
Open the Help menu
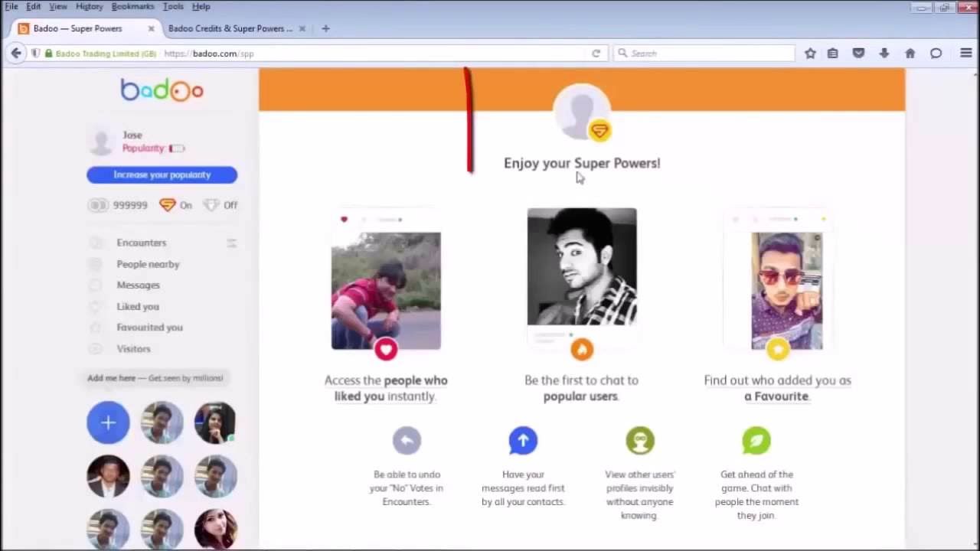[x=201, y=6]
